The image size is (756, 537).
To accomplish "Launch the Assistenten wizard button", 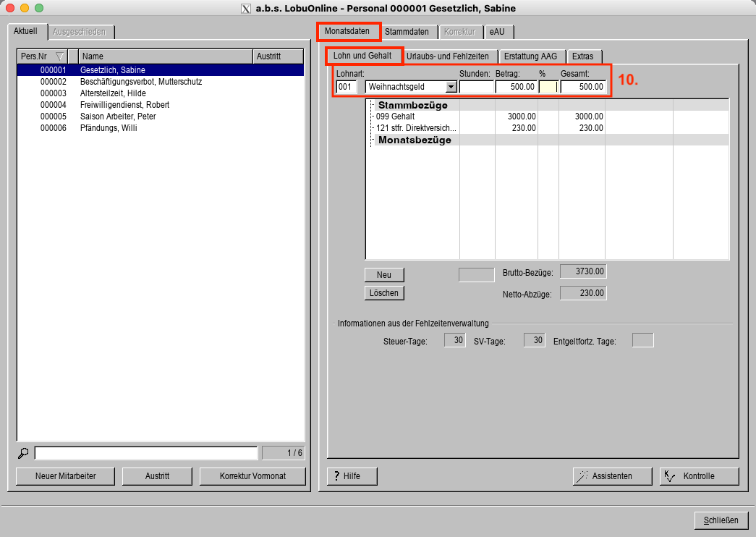I will pos(604,476).
